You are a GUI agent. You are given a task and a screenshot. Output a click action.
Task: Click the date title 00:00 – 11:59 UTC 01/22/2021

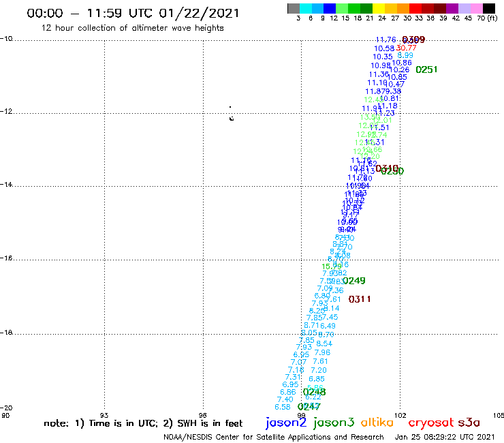pos(133,14)
